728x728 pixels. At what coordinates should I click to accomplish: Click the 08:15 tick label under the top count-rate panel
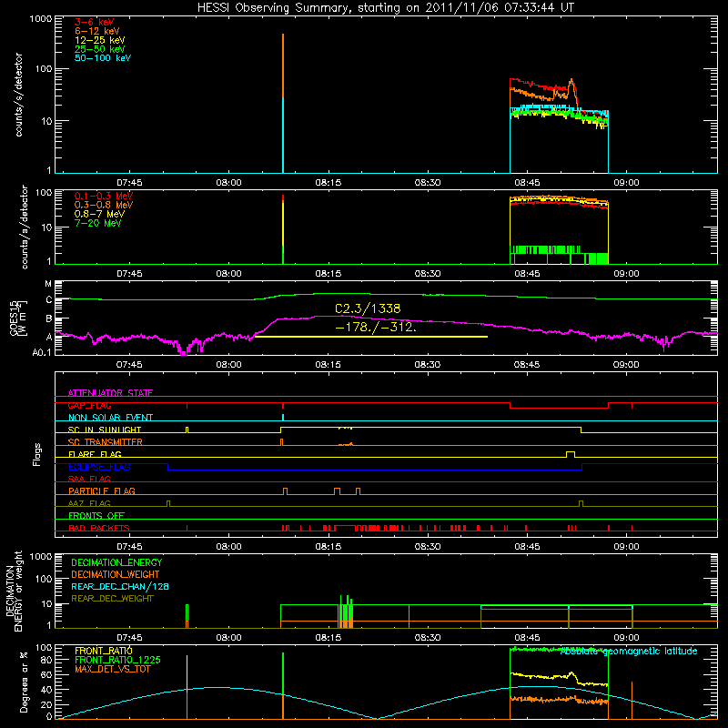[328, 183]
